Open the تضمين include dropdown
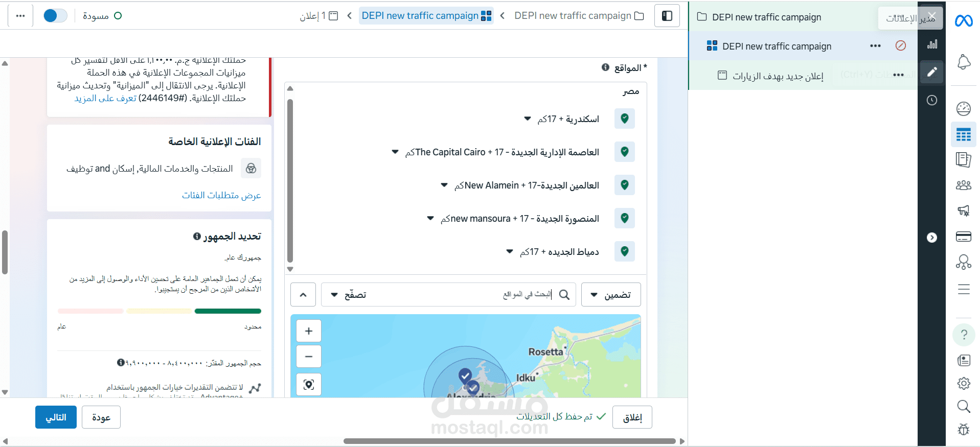This screenshot has width=980, height=447. tap(611, 295)
